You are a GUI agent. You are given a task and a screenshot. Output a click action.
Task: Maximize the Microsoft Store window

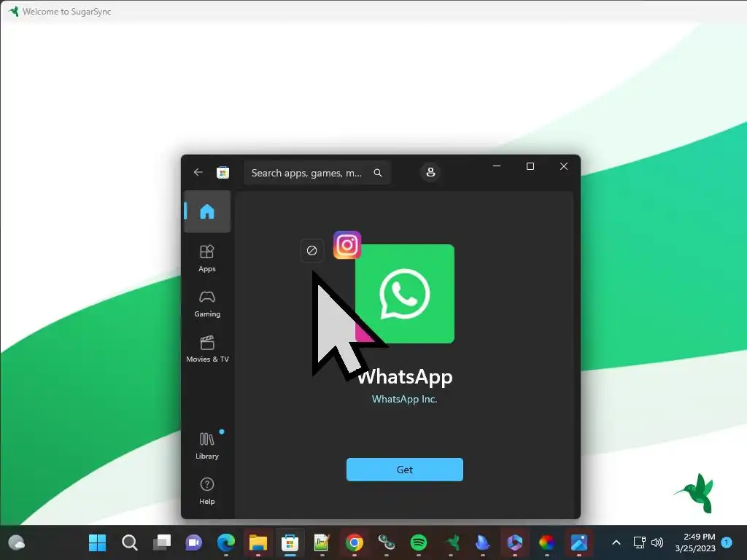pyautogui.click(x=530, y=166)
